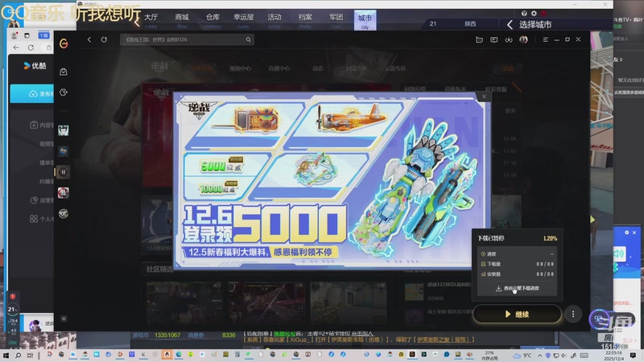644x362 pixels.
Task: Open Windows taskbar search
Action: click(18, 355)
